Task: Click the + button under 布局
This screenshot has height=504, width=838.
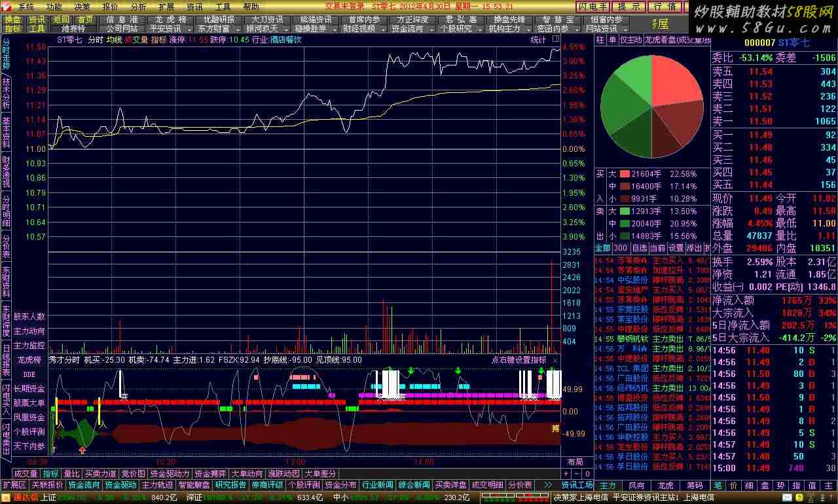Action: coord(567,473)
